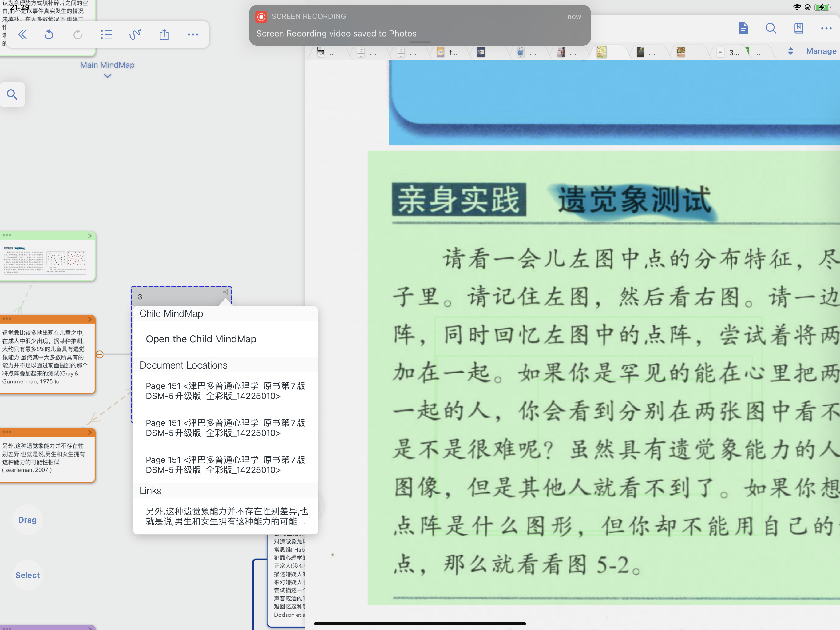Viewport: 840px width, 630px height.
Task: Click the red screen recording icon
Action: [x=261, y=17]
